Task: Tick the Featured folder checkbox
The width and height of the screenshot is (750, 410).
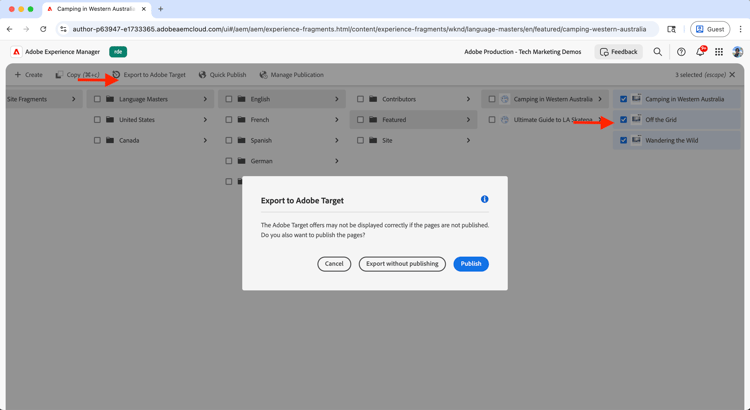Action: [360, 120]
